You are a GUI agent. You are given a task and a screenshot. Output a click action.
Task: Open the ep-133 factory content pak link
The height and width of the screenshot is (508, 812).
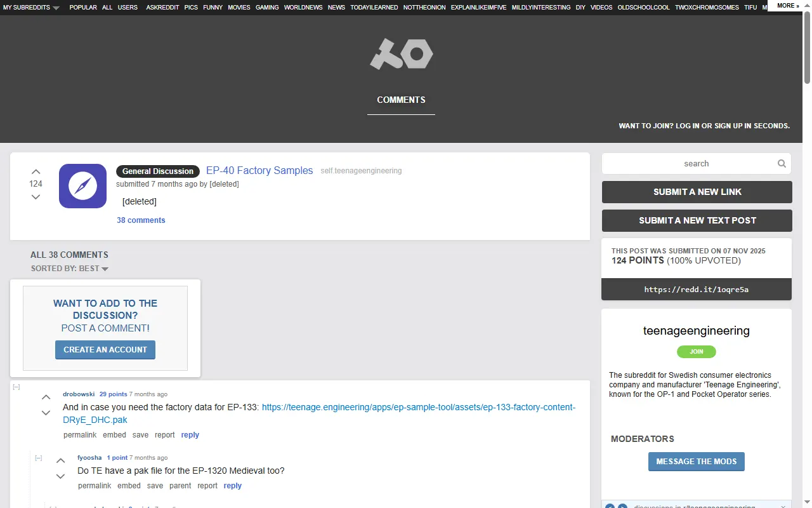click(320, 413)
